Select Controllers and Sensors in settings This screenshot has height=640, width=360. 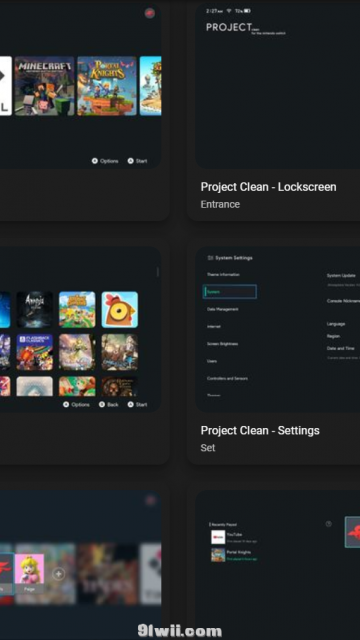(x=227, y=378)
